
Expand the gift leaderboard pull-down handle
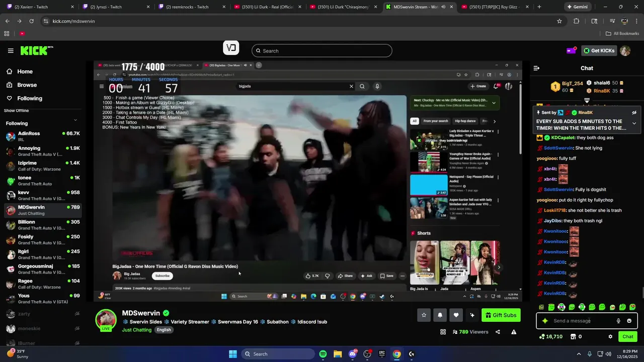click(587, 101)
